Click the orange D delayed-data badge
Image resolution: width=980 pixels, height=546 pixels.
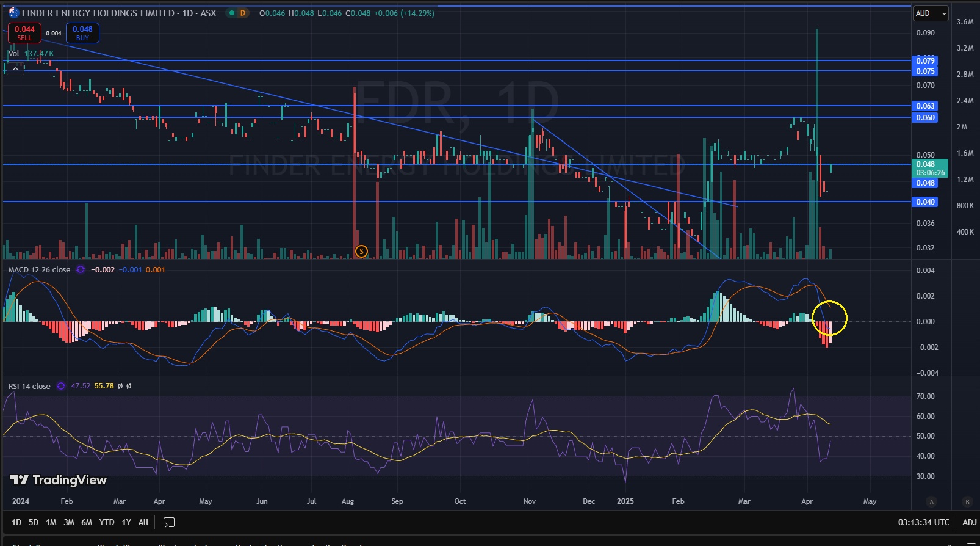click(243, 13)
